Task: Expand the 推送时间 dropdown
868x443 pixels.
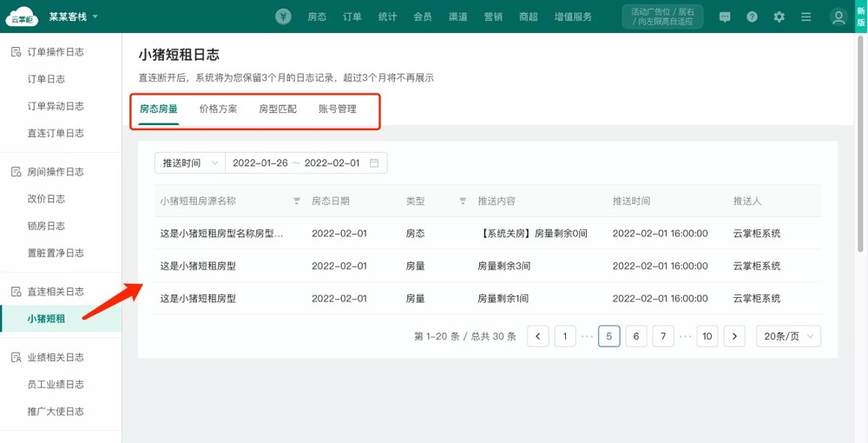Action: click(x=189, y=163)
